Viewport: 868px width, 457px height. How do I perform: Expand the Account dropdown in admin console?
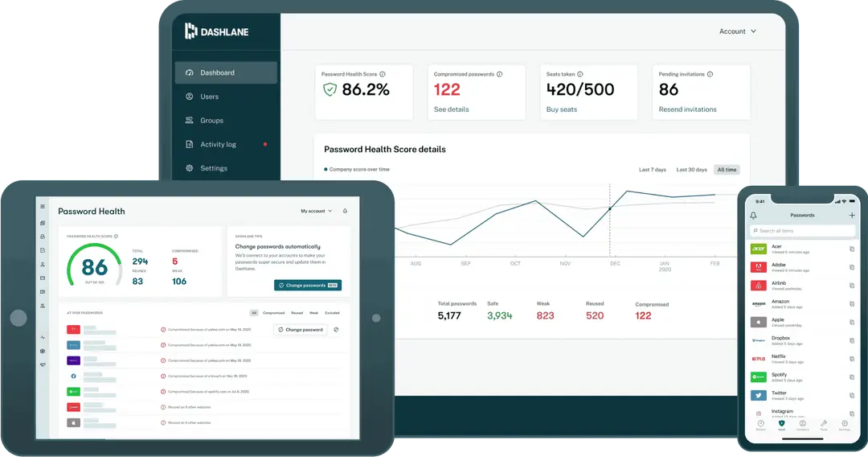pos(737,31)
